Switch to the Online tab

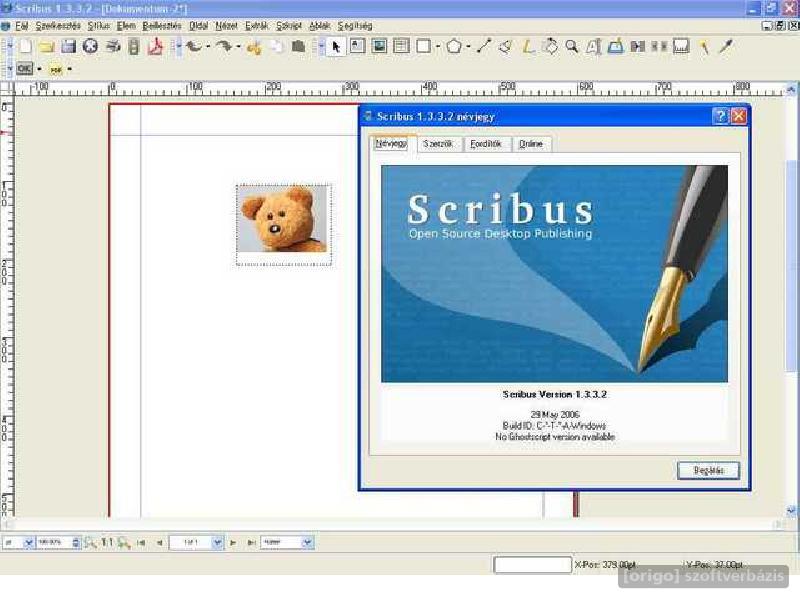[531, 144]
